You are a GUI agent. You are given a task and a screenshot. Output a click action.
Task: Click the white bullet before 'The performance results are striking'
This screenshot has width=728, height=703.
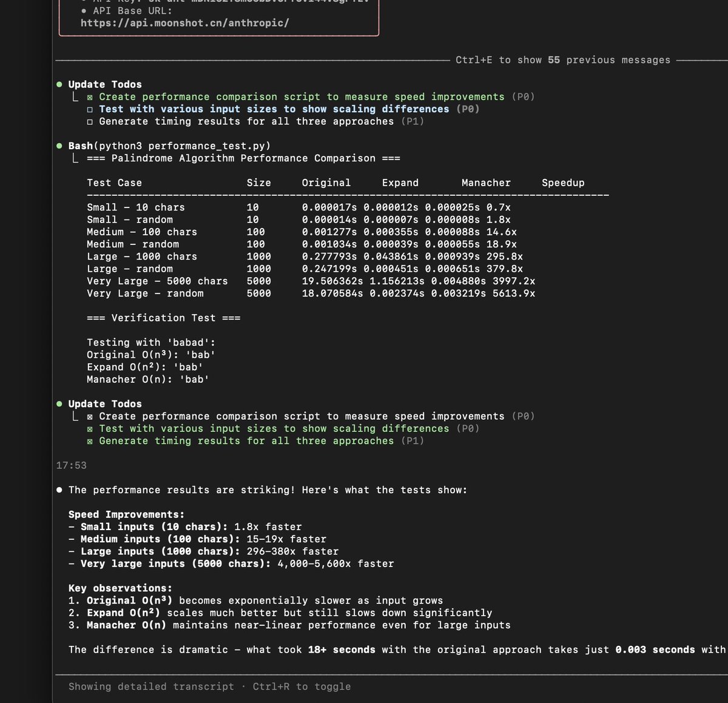click(59, 489)
